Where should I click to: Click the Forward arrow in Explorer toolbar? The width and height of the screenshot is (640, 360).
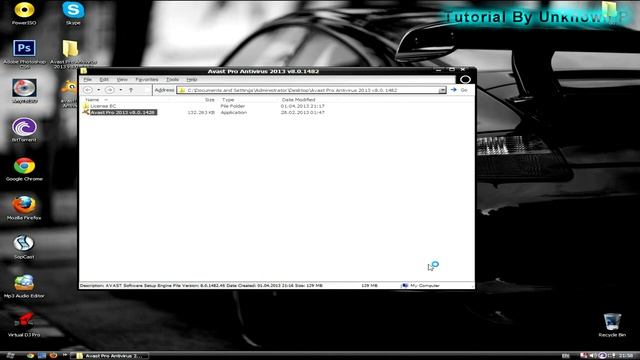pos(109,90)
